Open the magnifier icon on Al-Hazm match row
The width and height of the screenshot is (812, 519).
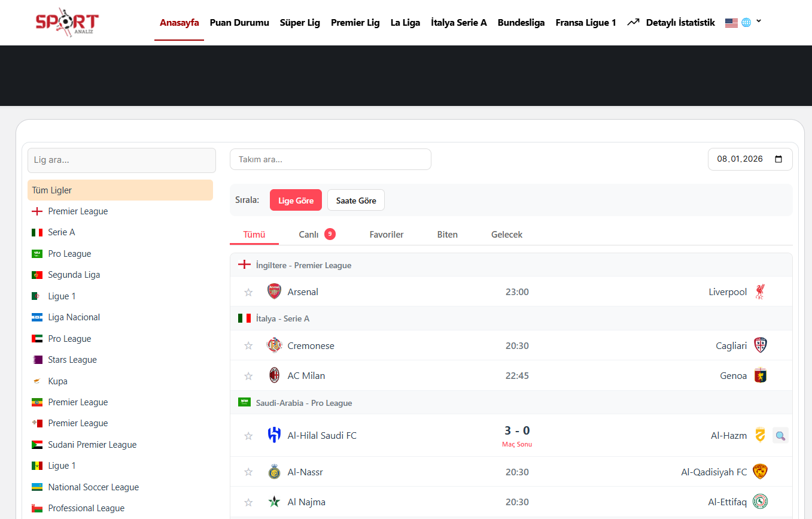780,435
